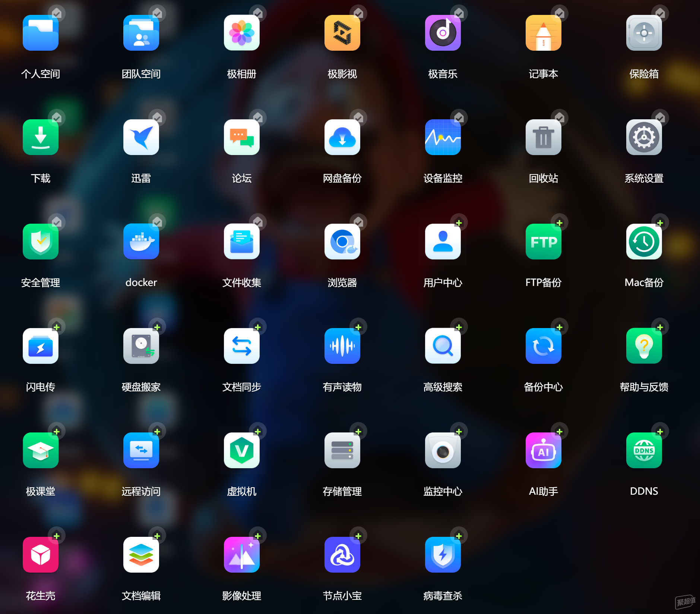Image resolution: width=700 pixels, height=614 pixels.
Task: Open the 备份中心 backup center app
Action: coord(544,346)
